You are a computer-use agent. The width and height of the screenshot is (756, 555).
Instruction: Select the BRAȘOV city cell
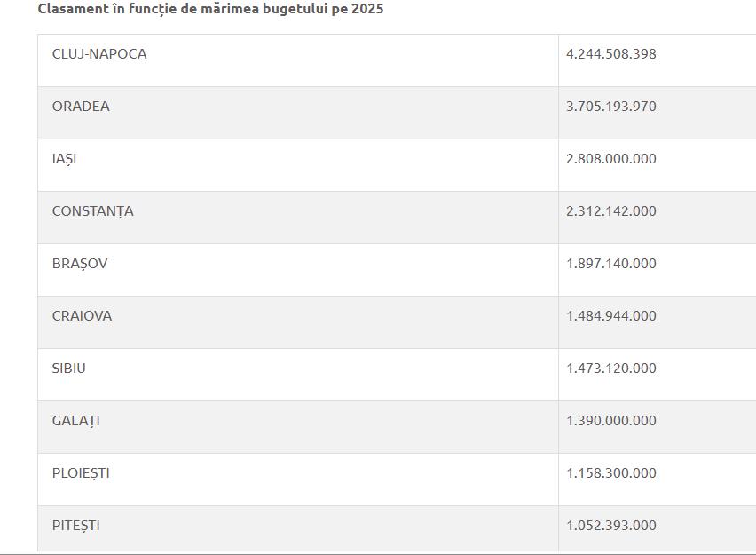pos(80,264)
